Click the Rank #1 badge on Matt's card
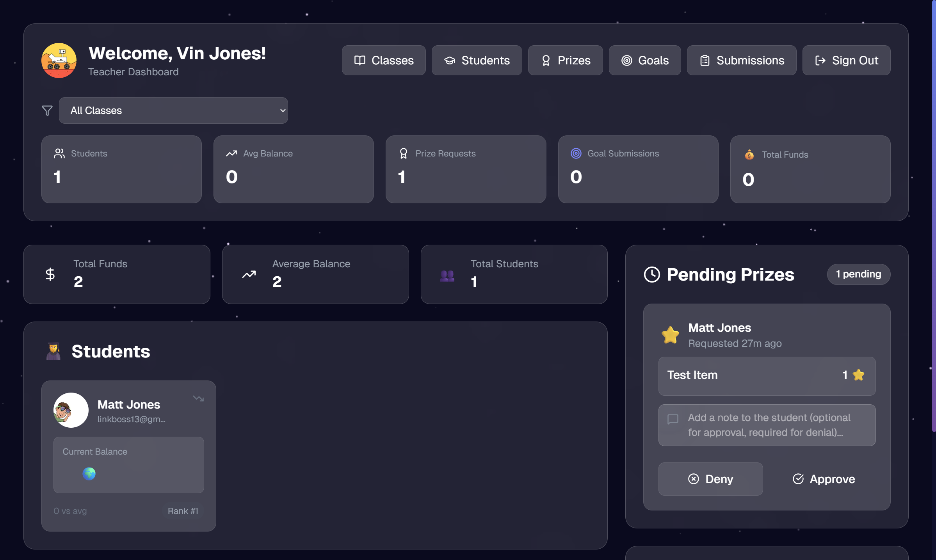 [x=183, y=511]
